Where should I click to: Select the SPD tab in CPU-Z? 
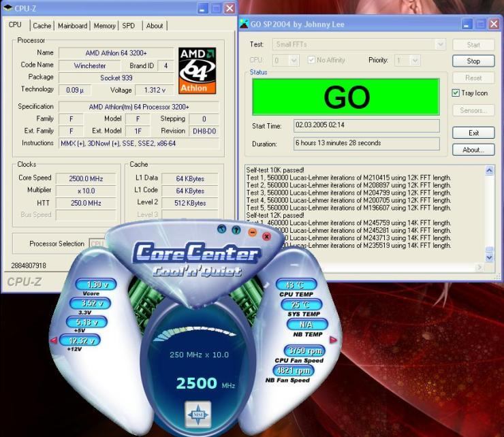(x=129, y=26)
